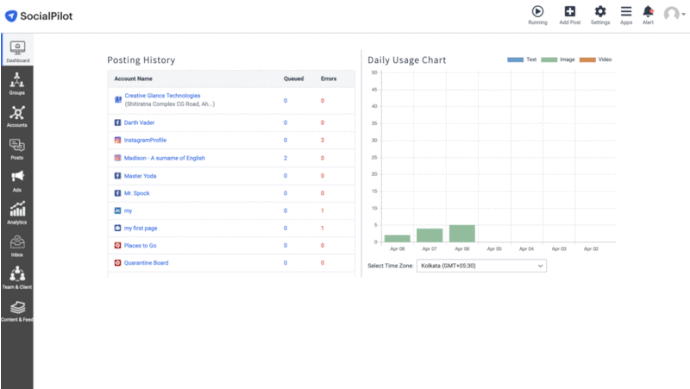Click the Add Post icon
The width and height of the screenshot is (690, 389).
tap(570, 15)
